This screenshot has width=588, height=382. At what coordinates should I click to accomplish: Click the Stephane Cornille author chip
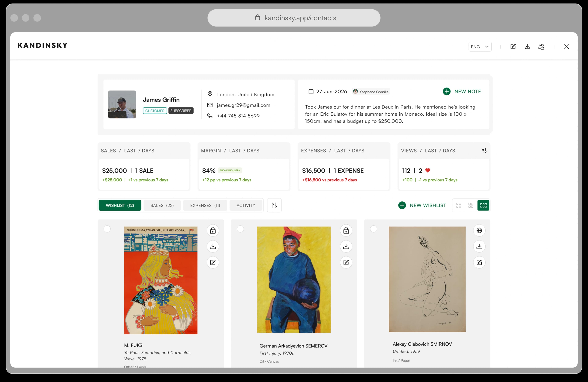371,92
